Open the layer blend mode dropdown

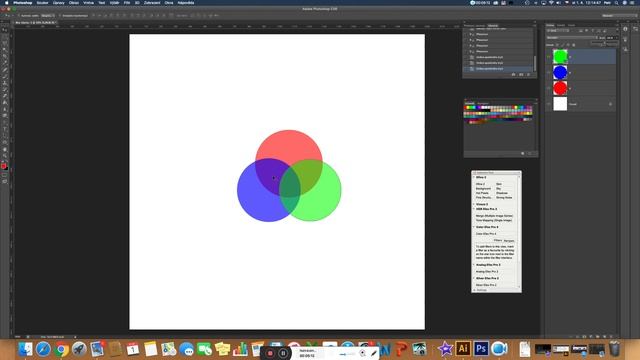click(571, 38)
